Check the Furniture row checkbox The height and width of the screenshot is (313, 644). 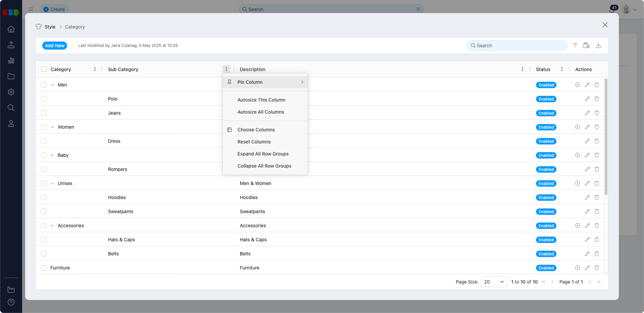[44, 268]
